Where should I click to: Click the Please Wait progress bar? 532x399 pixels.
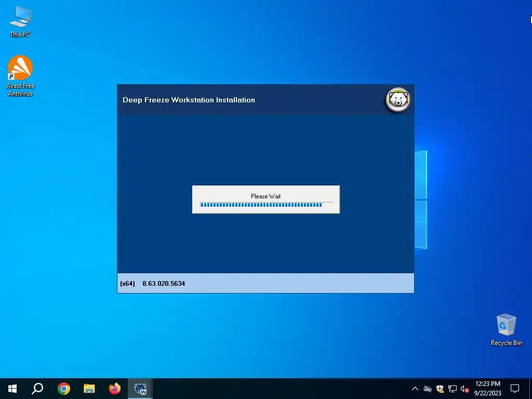coord(267,205)
